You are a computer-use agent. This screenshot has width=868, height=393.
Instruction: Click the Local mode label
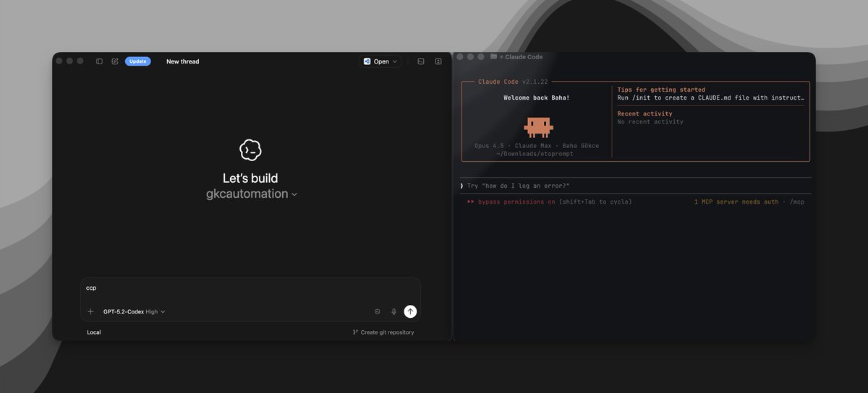94,332
